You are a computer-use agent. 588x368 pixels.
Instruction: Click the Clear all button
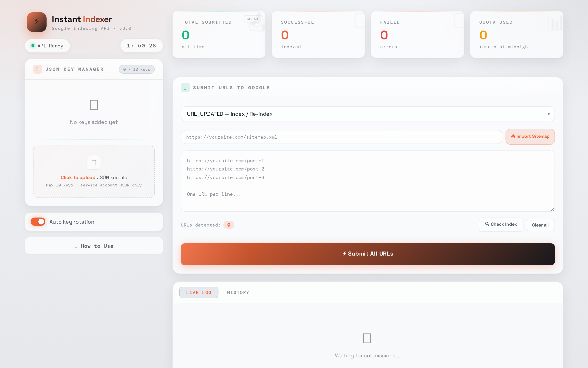[x=540, y=225]
